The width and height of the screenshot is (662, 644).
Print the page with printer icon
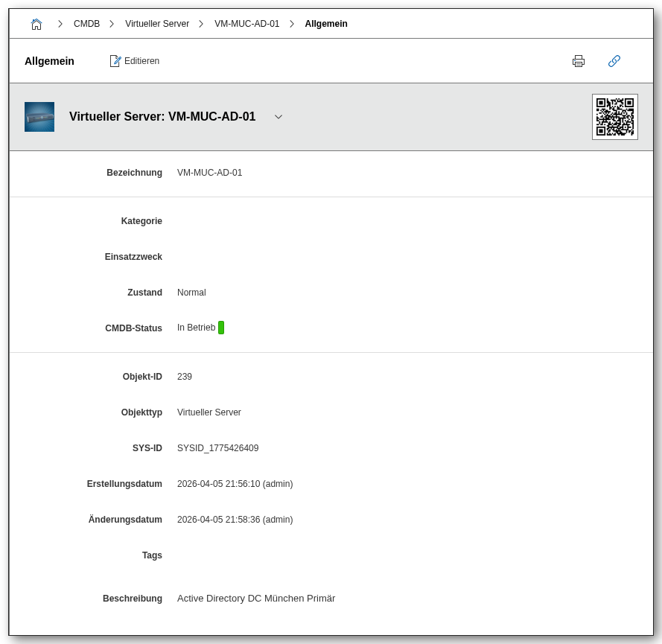click(x=579, y=61)
